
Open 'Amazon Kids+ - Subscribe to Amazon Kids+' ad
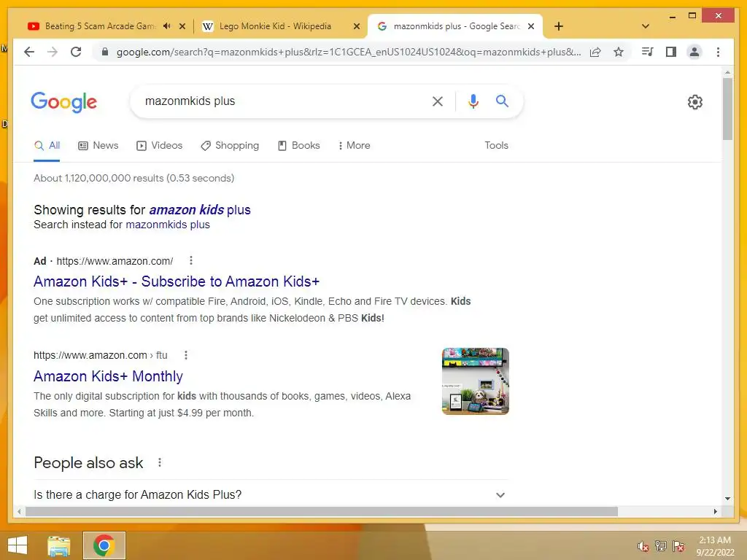177,281
